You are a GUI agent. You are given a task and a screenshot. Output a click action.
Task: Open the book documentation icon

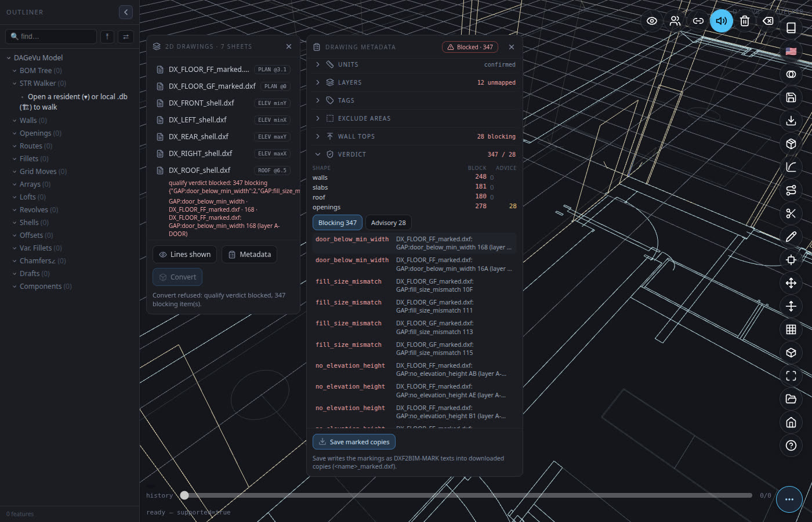coord(791,28)
